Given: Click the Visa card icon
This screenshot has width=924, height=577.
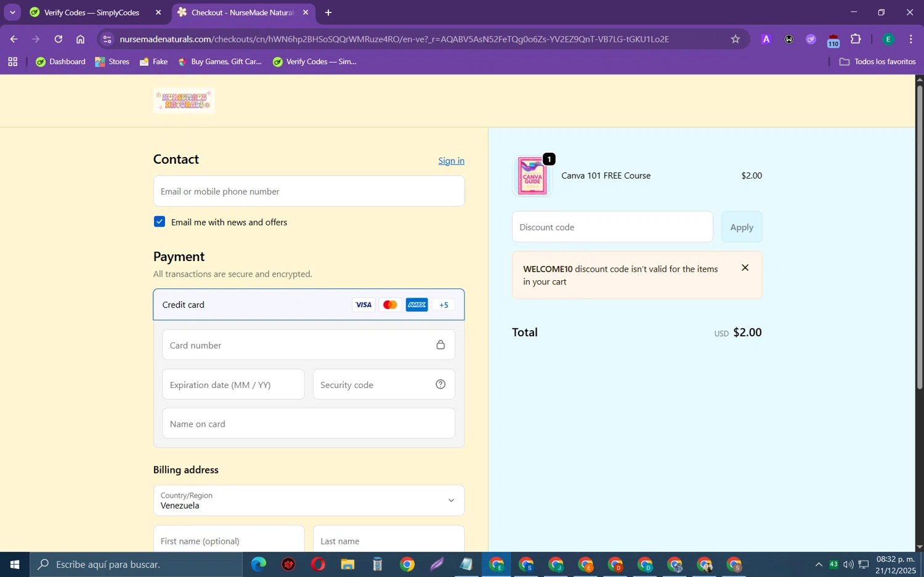Looking at the screenshot, I should (x=363, y=305).
